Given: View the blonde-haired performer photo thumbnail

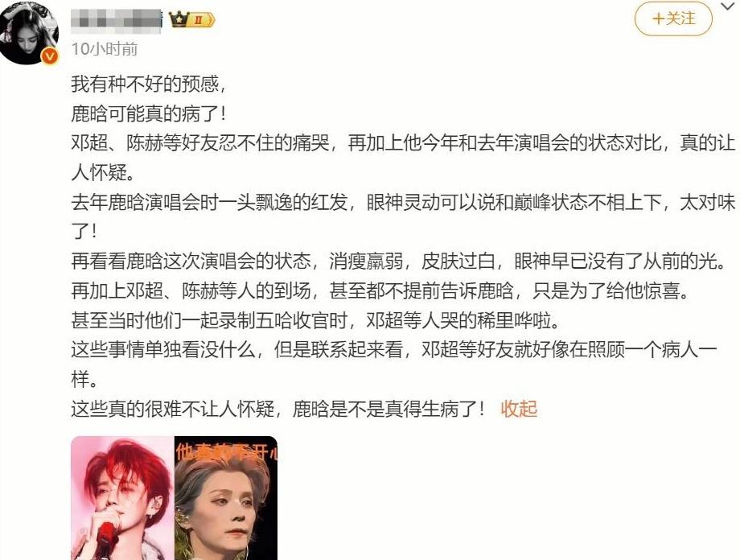Looking at the screenshot, I should 226,498.
